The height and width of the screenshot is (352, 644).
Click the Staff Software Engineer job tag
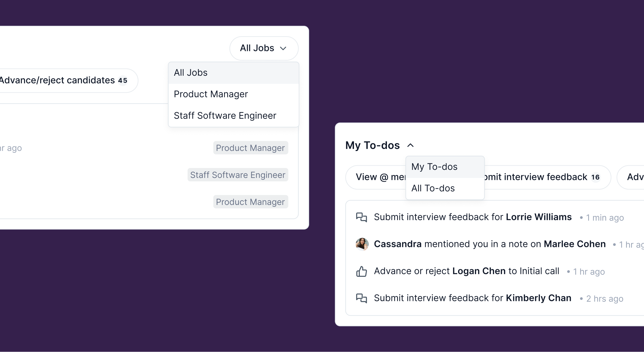pyautogui.click(x=237, y=175)
